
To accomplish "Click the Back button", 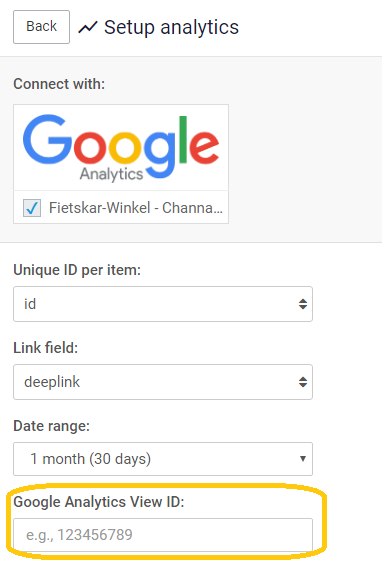I will tap(42, 27).
